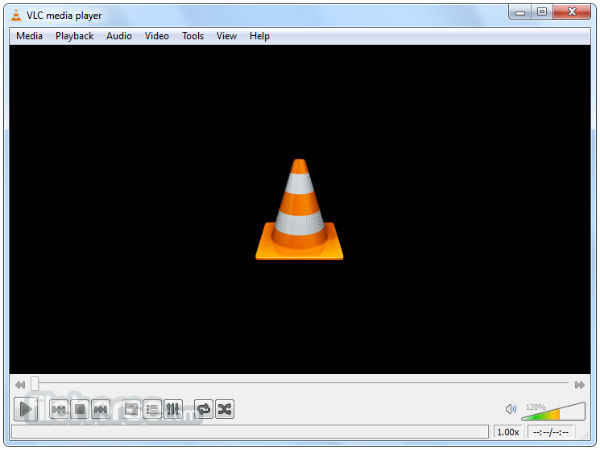The image size is (600, 450).
Task: Expand the Audio menu
Action: tap(119, 36)
